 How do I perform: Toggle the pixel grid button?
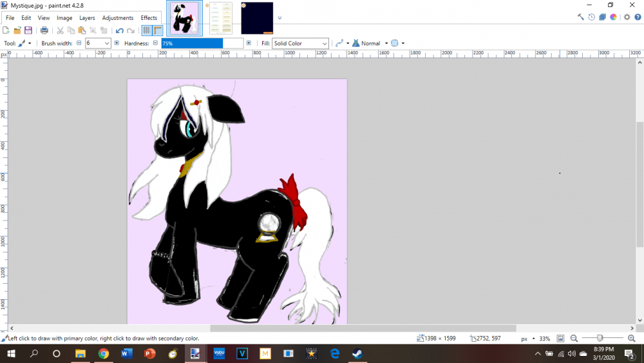click(x=147, y=30)
